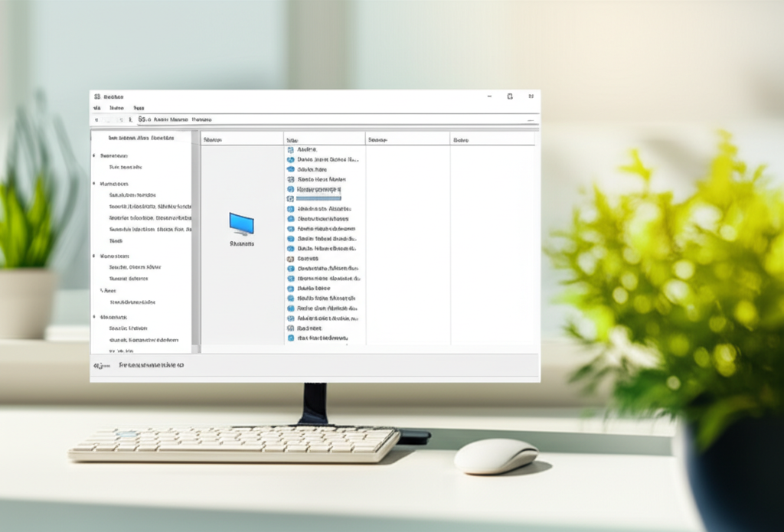Select the topmost entry in left navigation tree
Screen dimensions: 784x532
click(141, 139)
